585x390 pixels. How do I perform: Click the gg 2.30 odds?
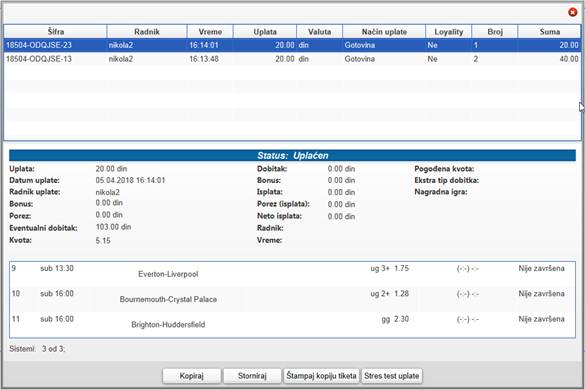(x=395, y=319)
